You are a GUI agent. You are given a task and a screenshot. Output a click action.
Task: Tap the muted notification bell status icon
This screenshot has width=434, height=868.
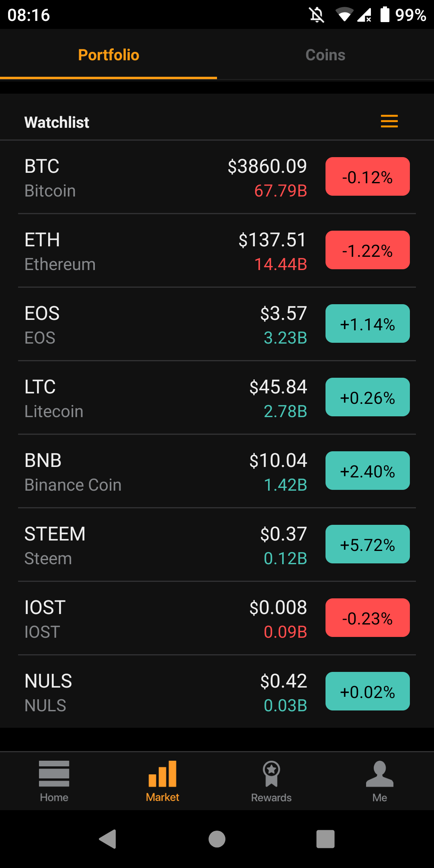pyautogui.click(x=317, y=15)
